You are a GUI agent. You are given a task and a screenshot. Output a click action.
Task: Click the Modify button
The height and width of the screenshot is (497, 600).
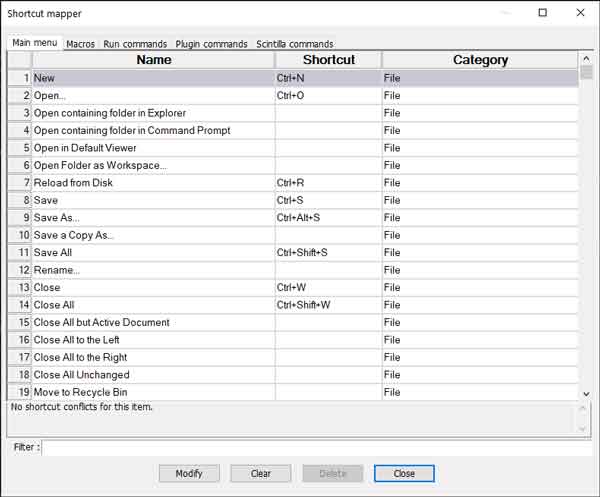(189, 473)
